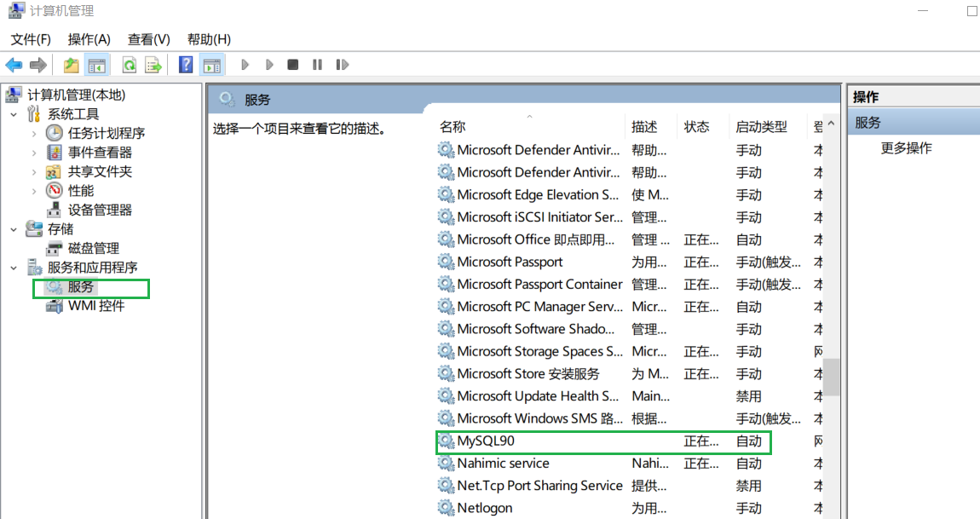This screenshot has height=519, width=980.
Task: Click the Start Service play icon
Action: (x=245, y=65)
